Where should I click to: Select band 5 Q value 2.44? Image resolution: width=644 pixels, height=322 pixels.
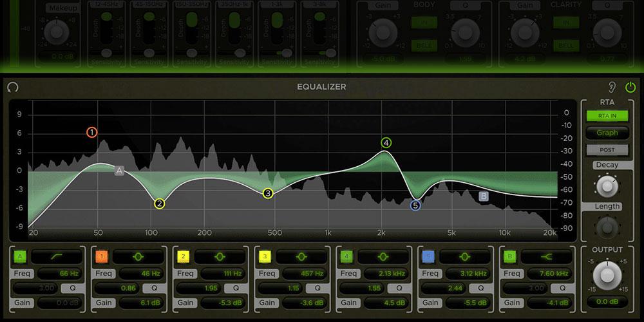click(x=444, y=289)
